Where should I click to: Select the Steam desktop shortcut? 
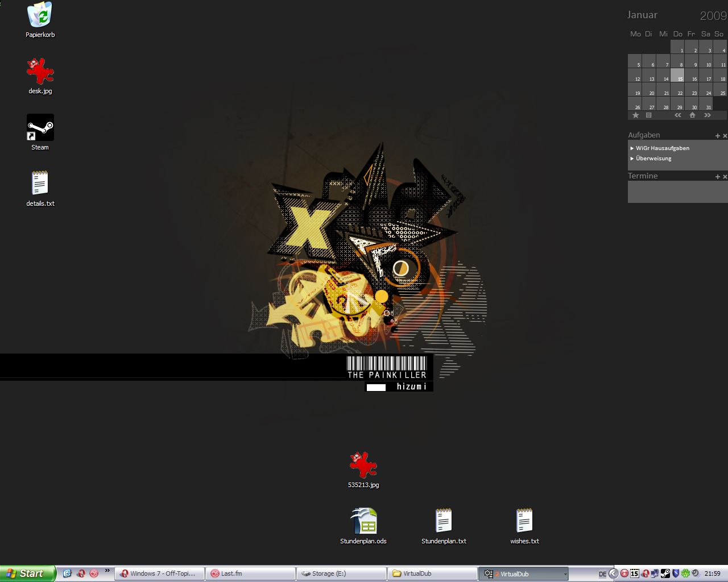[x=40, y=128]
